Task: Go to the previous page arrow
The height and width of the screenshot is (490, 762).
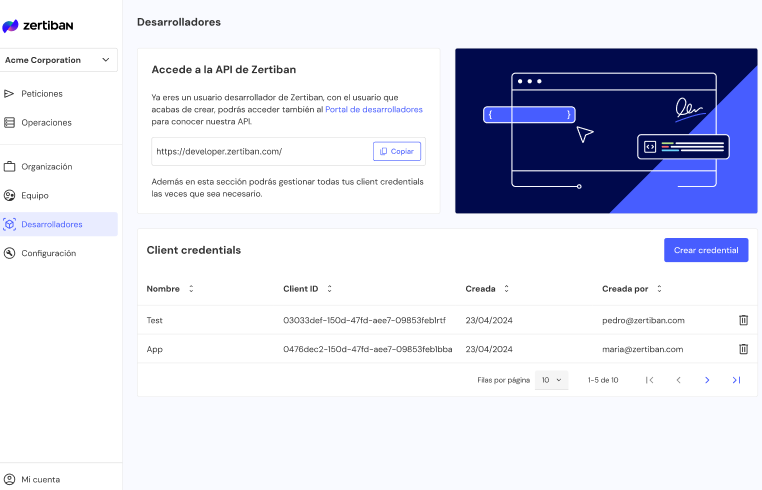Action: (678, 380)
